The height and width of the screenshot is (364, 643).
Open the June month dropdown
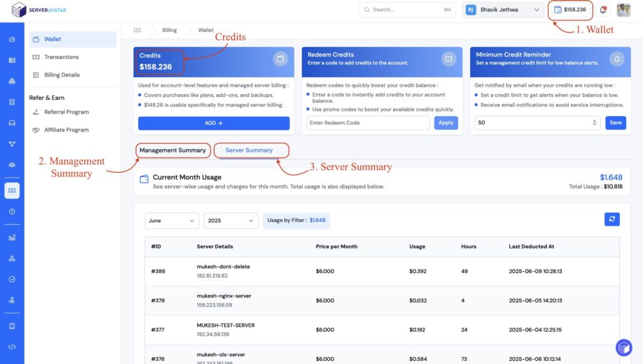click(x=171, y=220)
